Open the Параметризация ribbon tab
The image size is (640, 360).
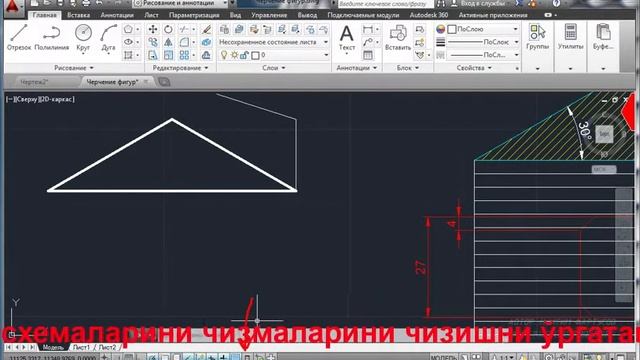(x=194, y=15)
